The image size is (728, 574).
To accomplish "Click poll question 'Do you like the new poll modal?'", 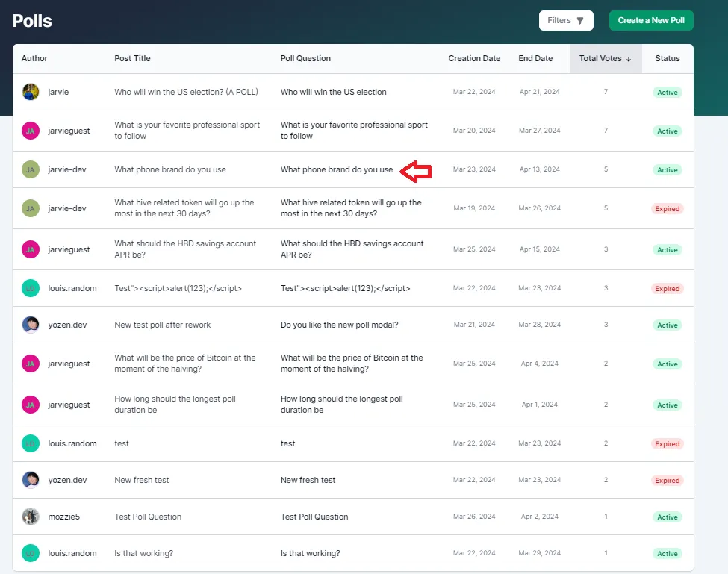I will tap(340, 325).
